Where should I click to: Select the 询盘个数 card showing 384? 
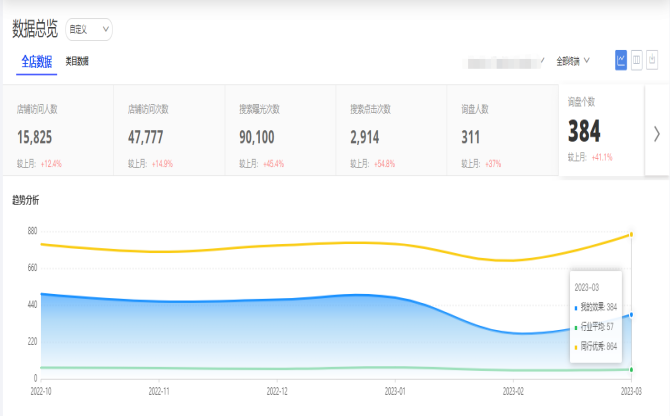pos(600,130)
